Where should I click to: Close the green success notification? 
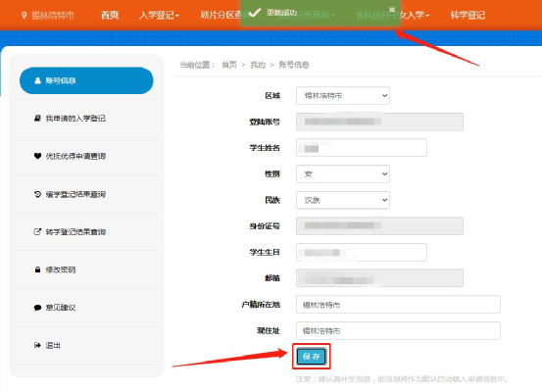392,10
